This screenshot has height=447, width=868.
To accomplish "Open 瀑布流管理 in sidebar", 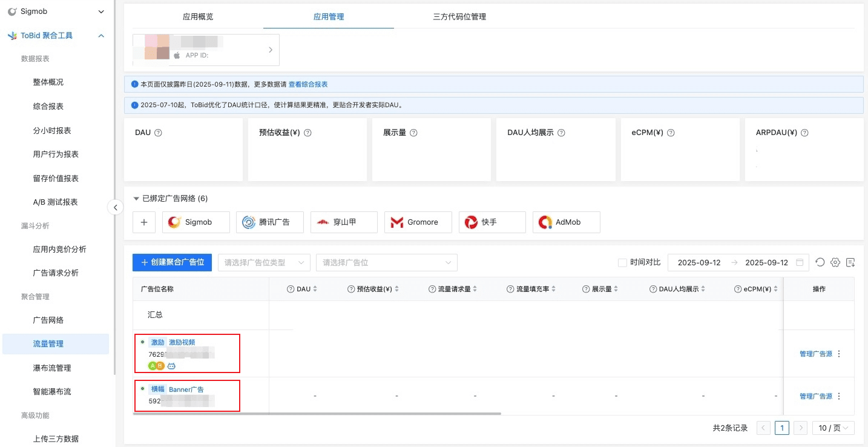I will (51, 368).
